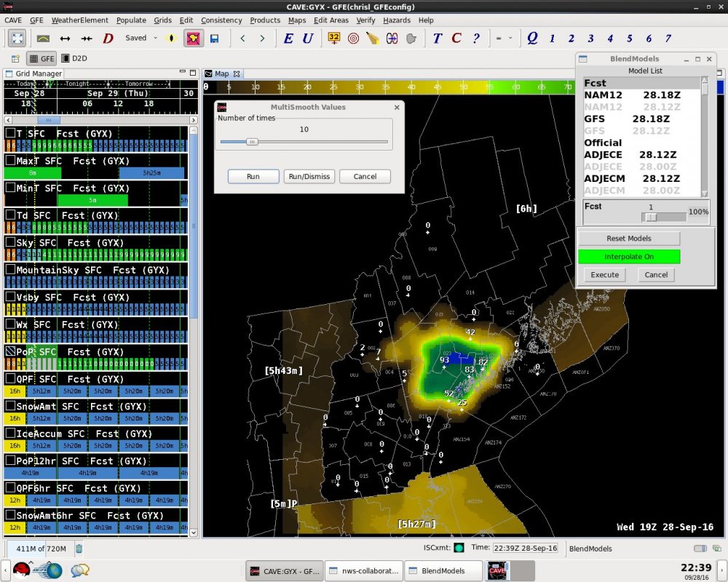The width and height of the screenshot is (728, 582).
Task: Click the green arc curve toolbar icon
Action: click(43, 39)
